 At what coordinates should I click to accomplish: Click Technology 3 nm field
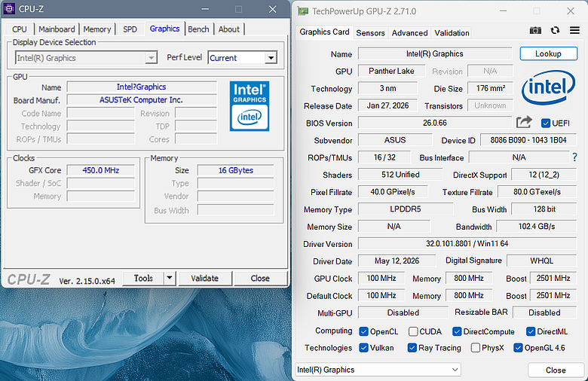pyautogui.click(x=387, y=88)
